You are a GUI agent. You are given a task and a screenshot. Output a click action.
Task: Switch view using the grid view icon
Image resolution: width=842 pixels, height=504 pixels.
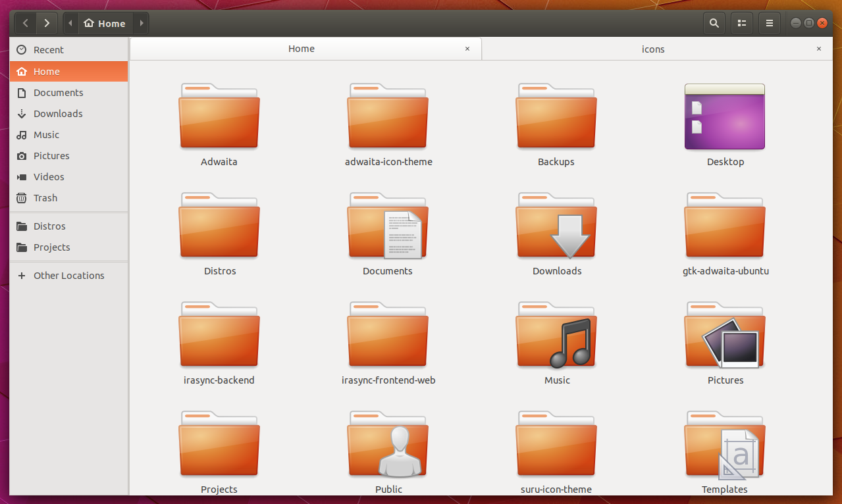pyautogui.click(x=741, y=22)
